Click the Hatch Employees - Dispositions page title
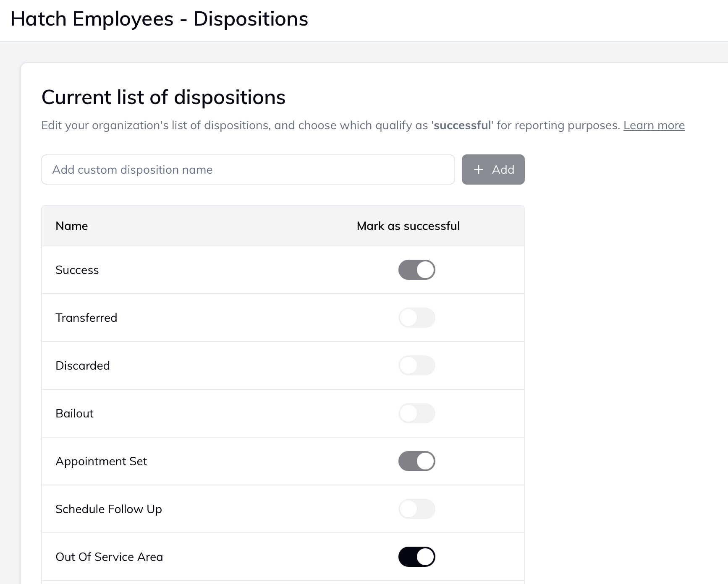The width and height of the screenshot is (728, 584). pyautogui.click(x=159, y=19)
